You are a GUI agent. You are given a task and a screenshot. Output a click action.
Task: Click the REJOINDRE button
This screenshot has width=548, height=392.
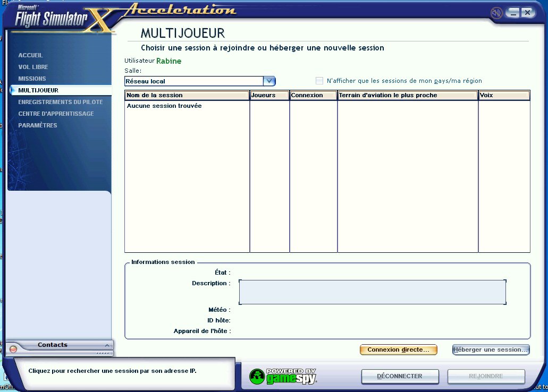point(486,376)
